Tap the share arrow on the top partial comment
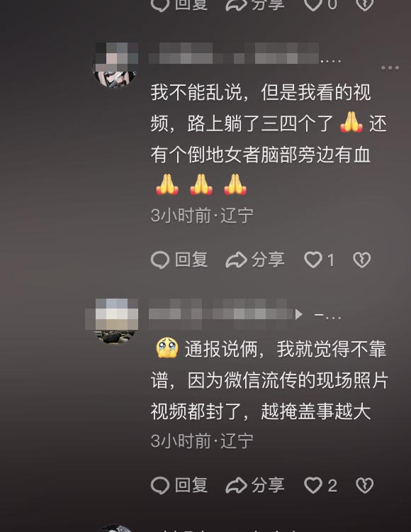Viewport: 411px width, 532px height. [x=236, y=4]
